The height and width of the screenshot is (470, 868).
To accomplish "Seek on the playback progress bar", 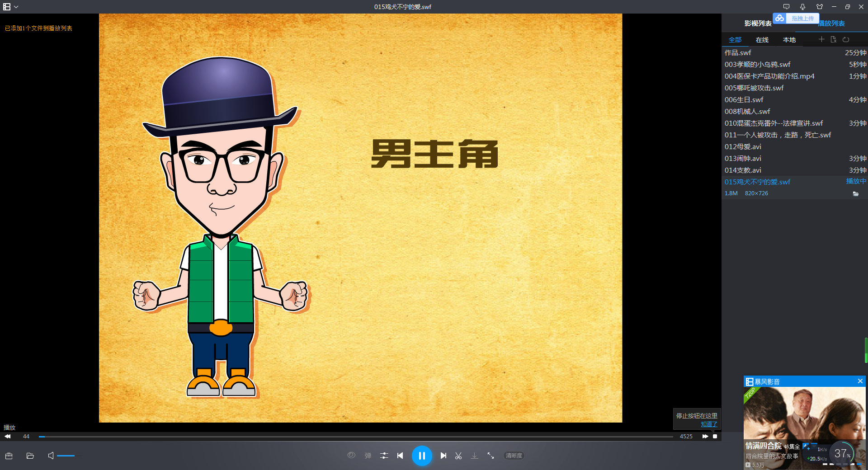I will point(356,437).
